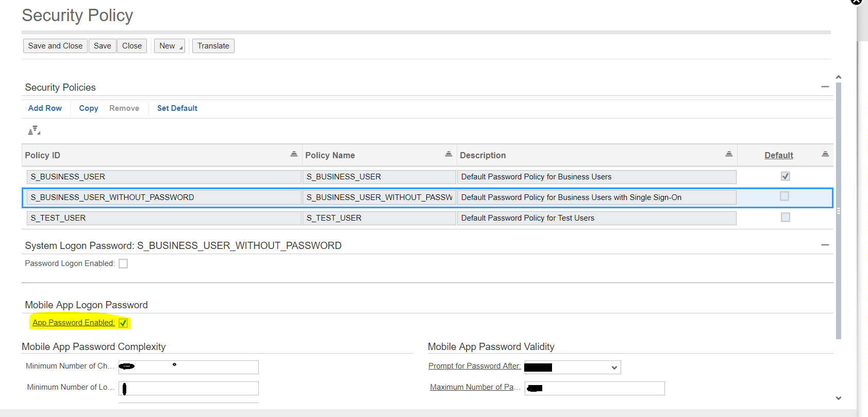Click Prompt for Password After label link
The height and width of the screenshot is (417, 868).
click(x=475, y=366)
